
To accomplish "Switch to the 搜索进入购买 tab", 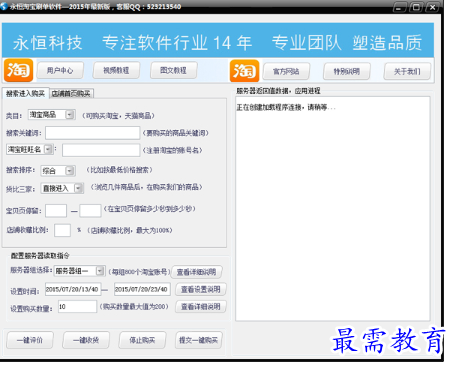I will (26, 93).
